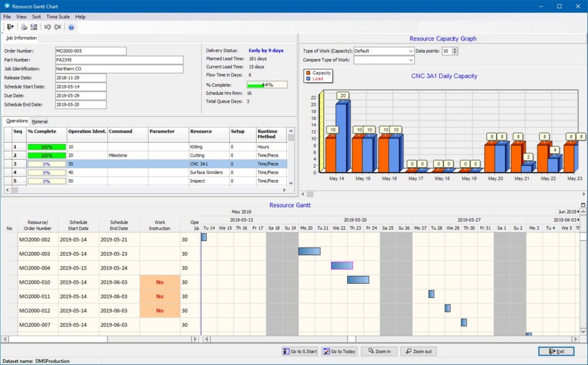Increase the Data points spinner value
This screenshot has height=365, width=588.
point(455,49)
